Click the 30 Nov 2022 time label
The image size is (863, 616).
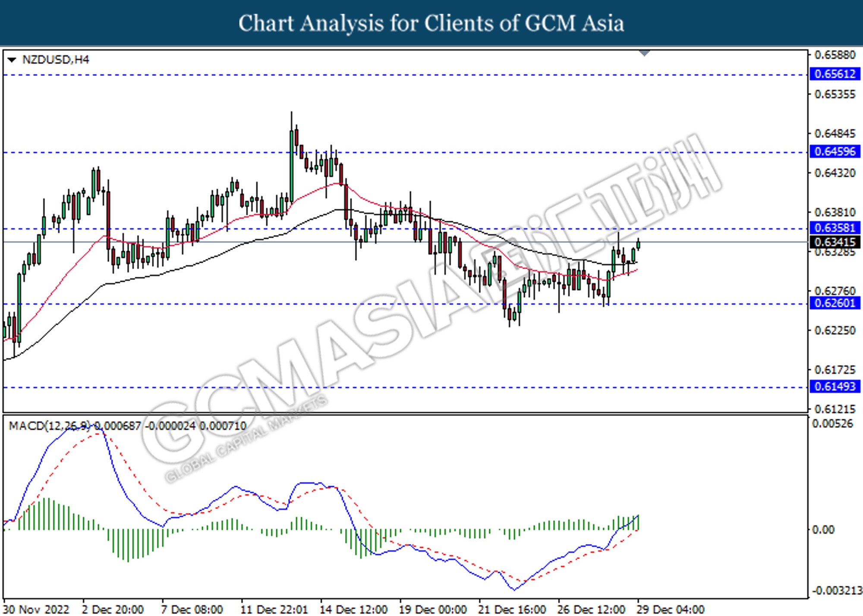point(36,610)
